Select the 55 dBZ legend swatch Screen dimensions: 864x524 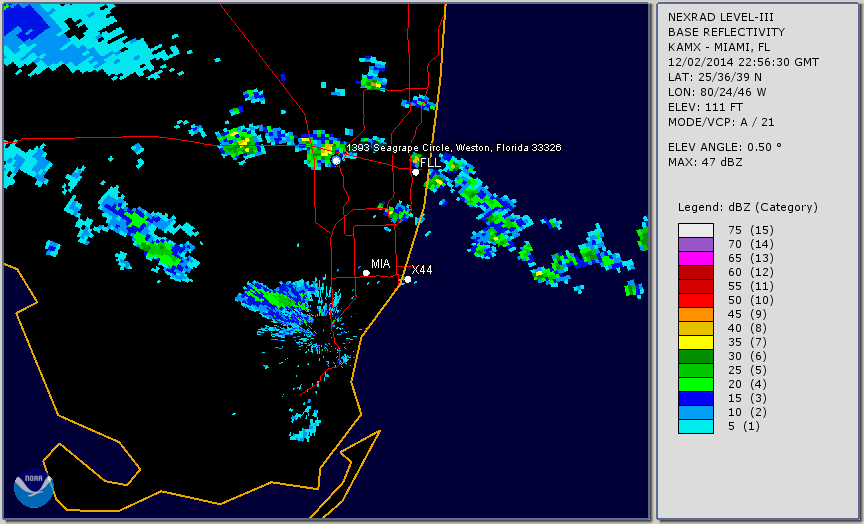pos(695,287)
